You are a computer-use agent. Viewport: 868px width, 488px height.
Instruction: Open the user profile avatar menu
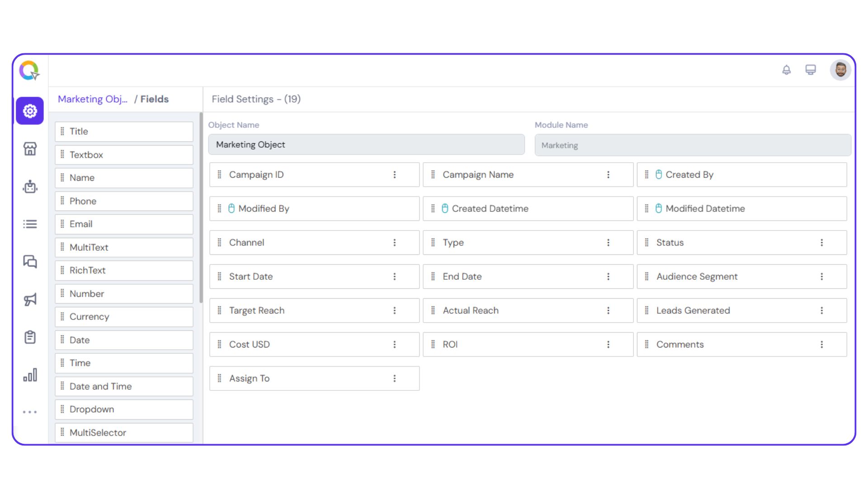click(840, 70)
